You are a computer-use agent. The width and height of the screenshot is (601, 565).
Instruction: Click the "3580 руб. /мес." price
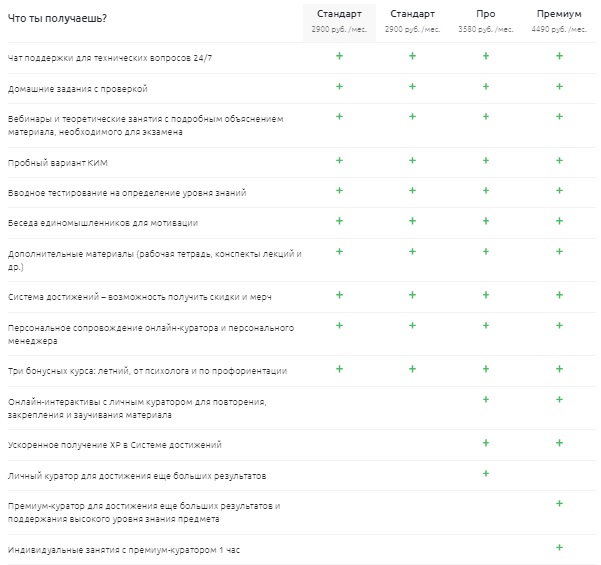[487, 30]
